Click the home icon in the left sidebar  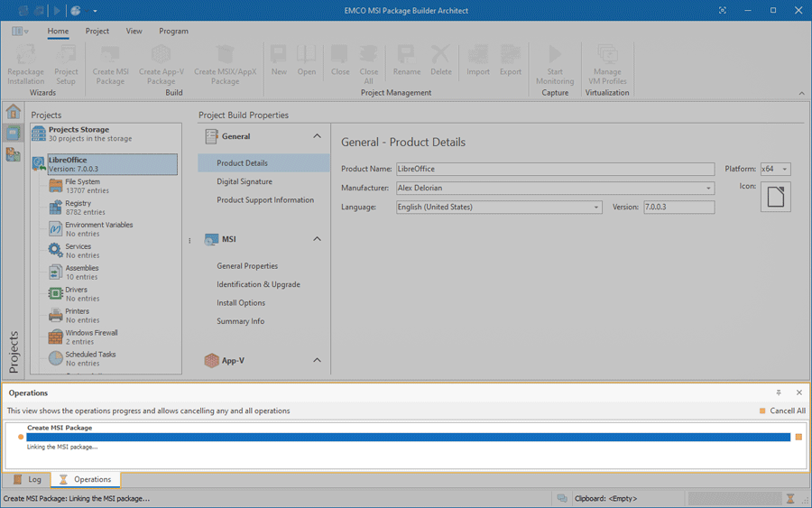tap(13, 111)
